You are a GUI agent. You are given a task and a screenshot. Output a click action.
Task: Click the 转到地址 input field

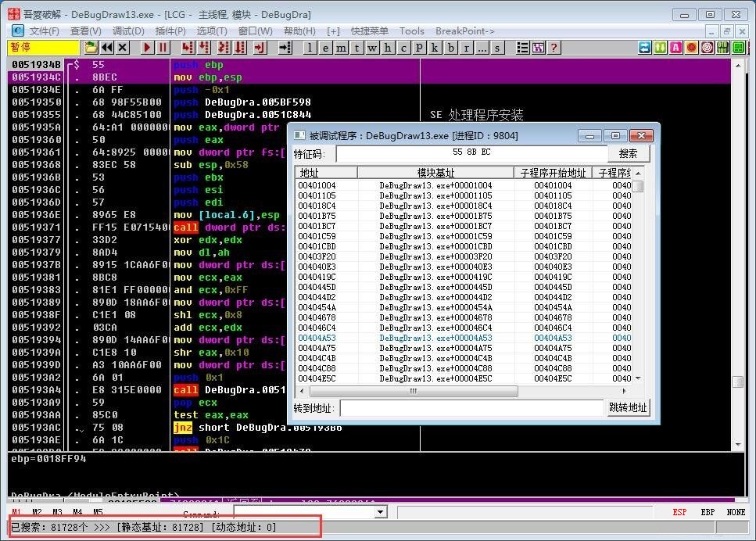click(x=471, y=408)
